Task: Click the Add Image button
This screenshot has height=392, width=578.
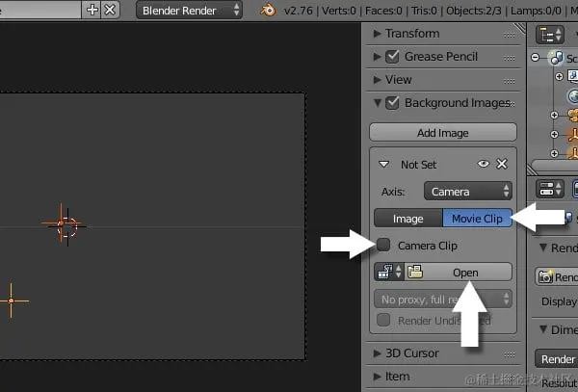Action: coord(443,133)
